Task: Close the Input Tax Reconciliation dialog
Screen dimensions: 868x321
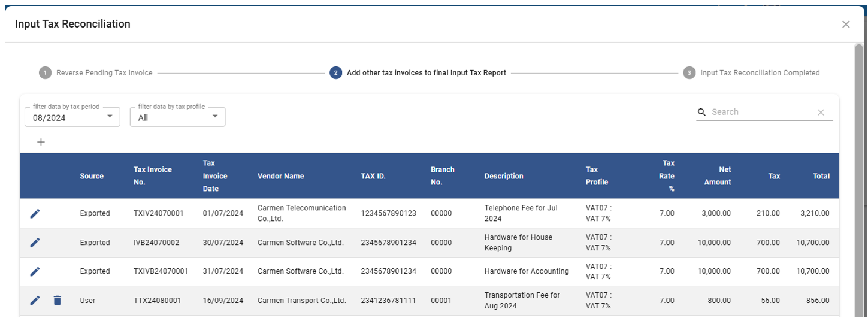Action: [845, 25]
